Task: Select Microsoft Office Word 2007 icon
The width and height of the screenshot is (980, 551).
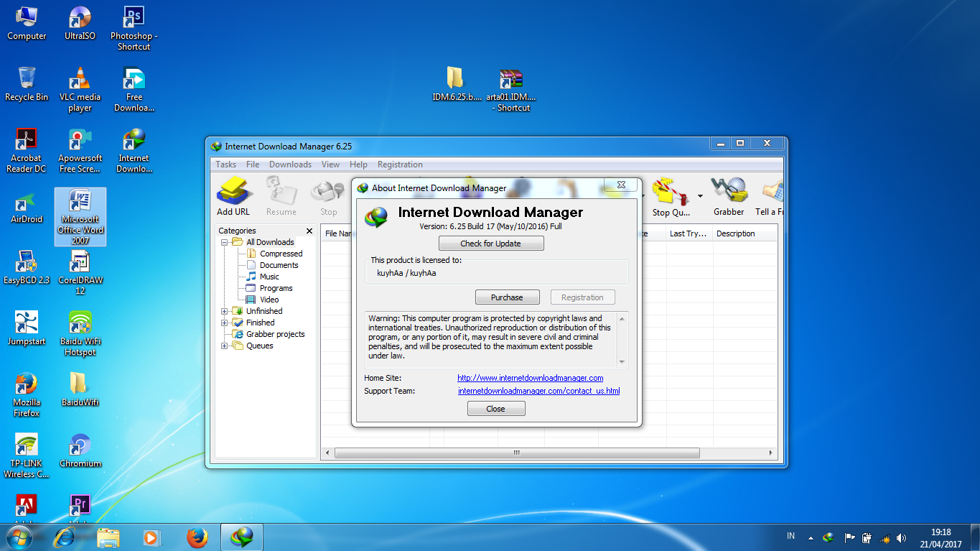Action: (x=80, y=217)
